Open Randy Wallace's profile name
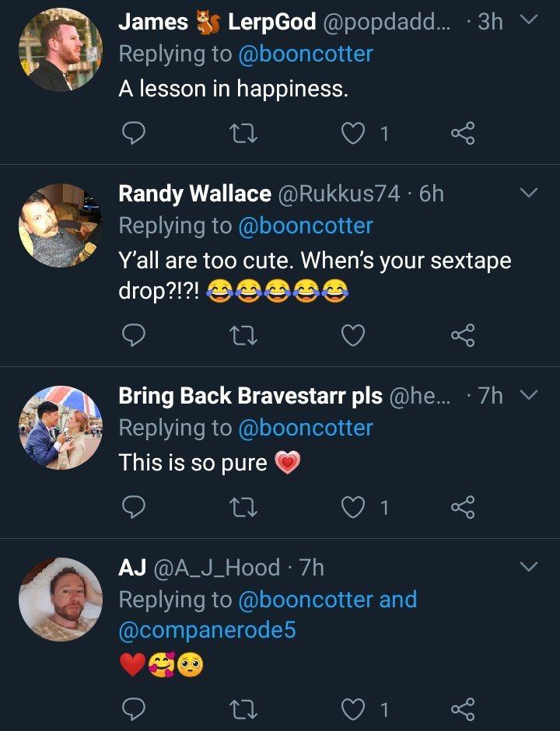This screenshot has height=731, width=560. pyautogui.click(x=194, y=194)
